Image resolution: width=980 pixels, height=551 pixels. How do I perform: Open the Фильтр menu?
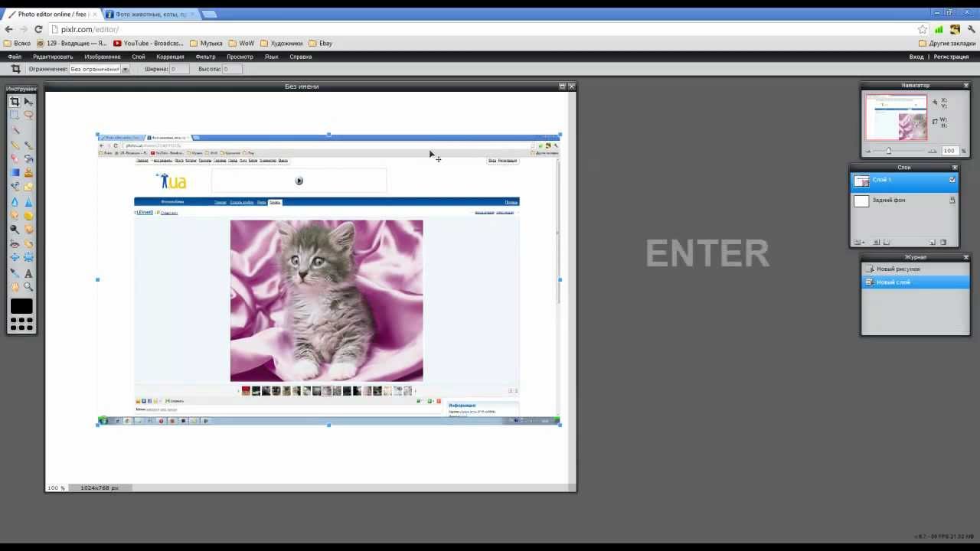(x=205, y=57)
